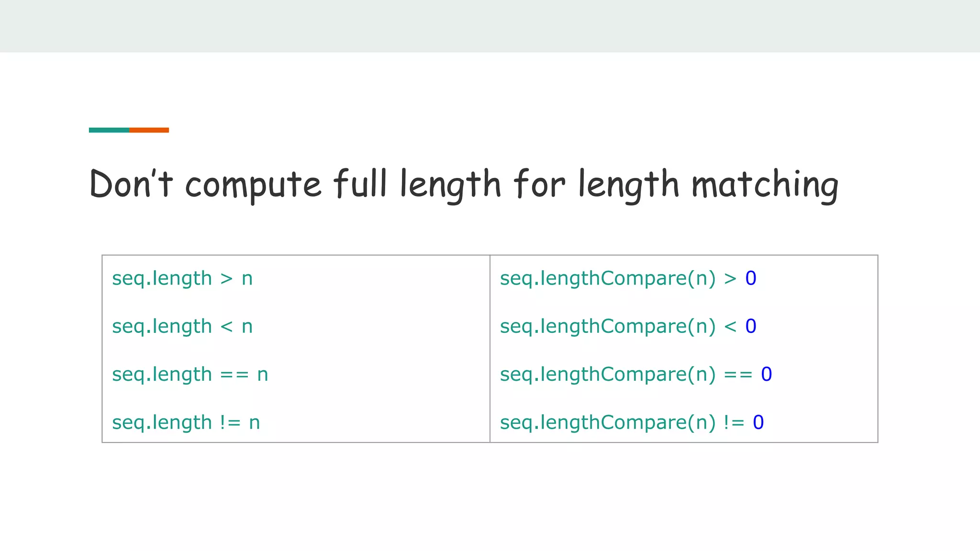
Task: Click 'seq.lengthCompare(n) < 0' expression
Action: pos(628,326)
